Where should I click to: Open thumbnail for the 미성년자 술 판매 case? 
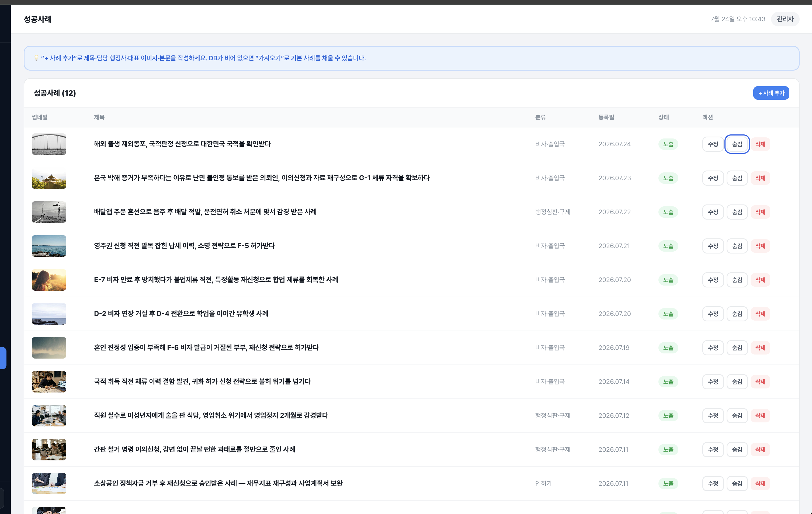pyautogui.click(x=49, y=415)
